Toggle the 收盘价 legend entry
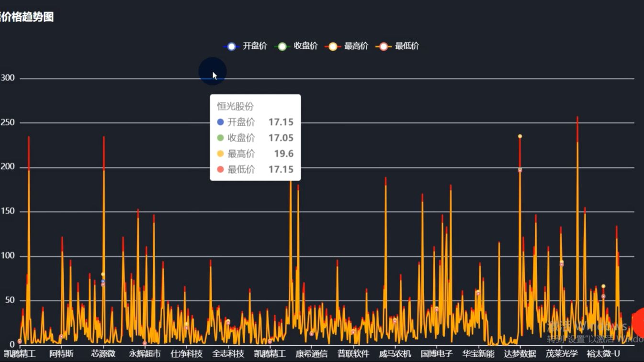The width and height of the screenshot is (644, 362). tap(296, 46)
